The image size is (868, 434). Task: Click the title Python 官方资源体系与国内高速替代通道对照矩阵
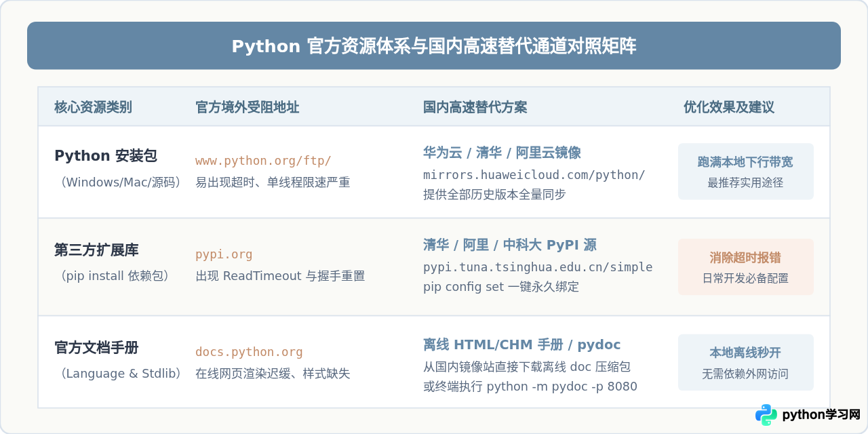pos(434,46)
